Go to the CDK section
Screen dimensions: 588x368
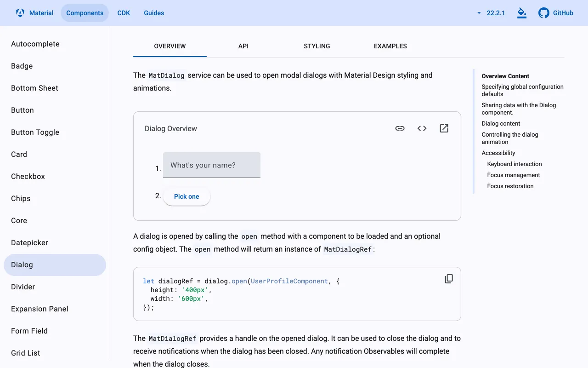124,13
